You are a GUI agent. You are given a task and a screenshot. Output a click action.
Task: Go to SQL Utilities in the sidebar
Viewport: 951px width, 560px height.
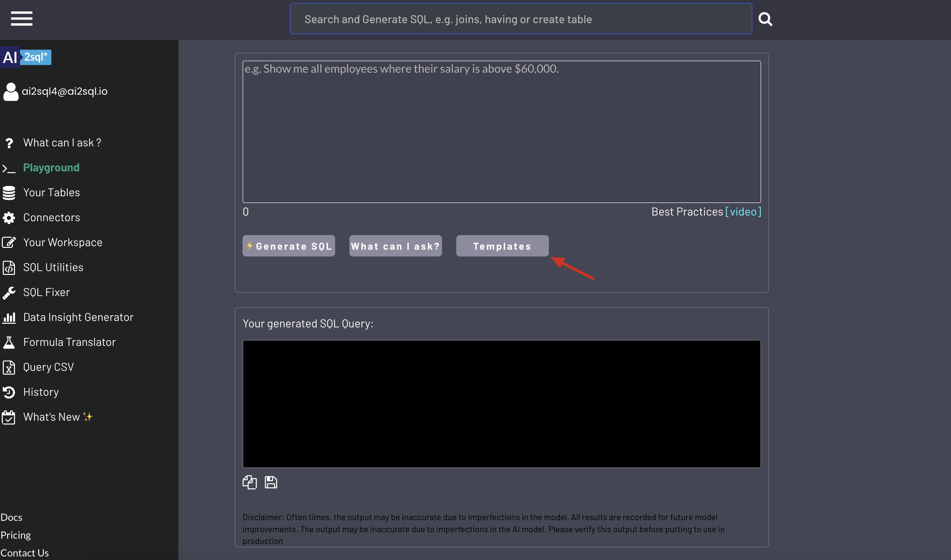(53, 267)
